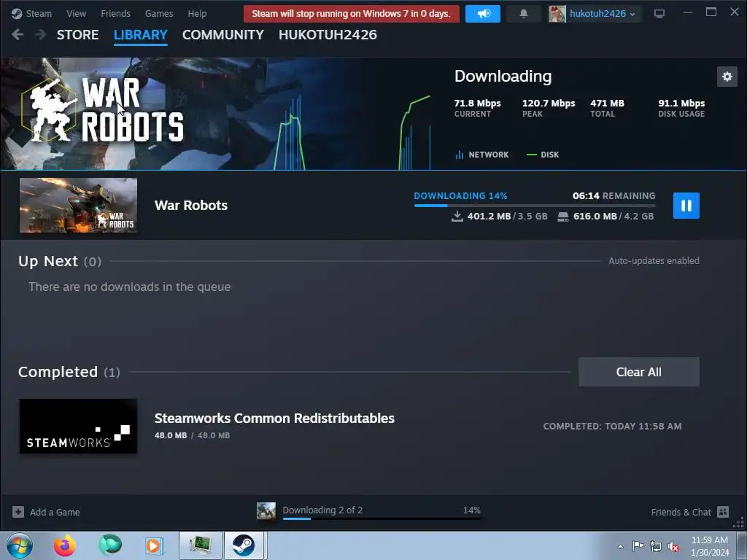
Task: Click the 71.8 Mbps current speed
Action: (x=477, y=104)
